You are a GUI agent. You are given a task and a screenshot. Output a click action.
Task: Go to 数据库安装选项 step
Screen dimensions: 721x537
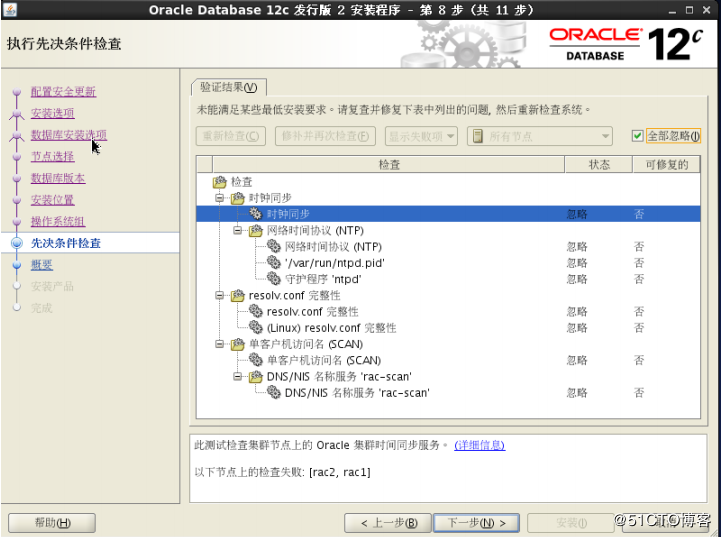pyautogui.click(x=69, y=135)
